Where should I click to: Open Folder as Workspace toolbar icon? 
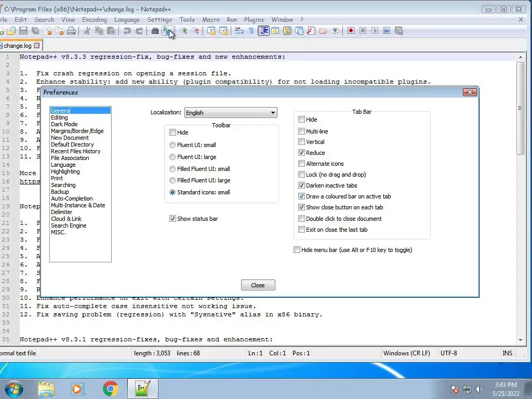[x=323, y=31]
